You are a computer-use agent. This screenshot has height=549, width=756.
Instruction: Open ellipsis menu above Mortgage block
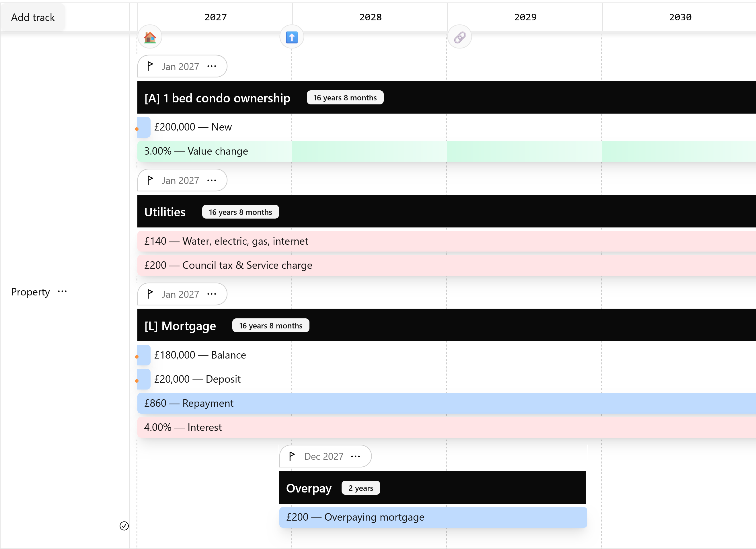click(x=212, y=294)
